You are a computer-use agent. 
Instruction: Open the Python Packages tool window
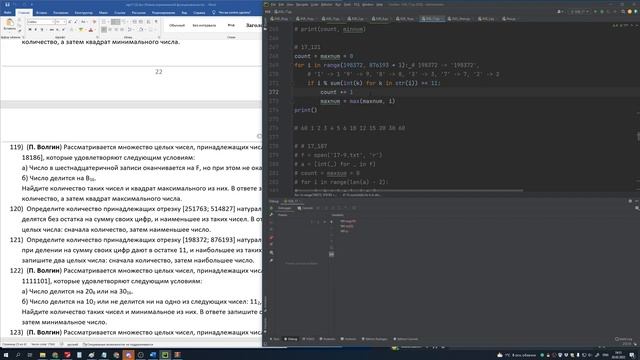point(375,339)
